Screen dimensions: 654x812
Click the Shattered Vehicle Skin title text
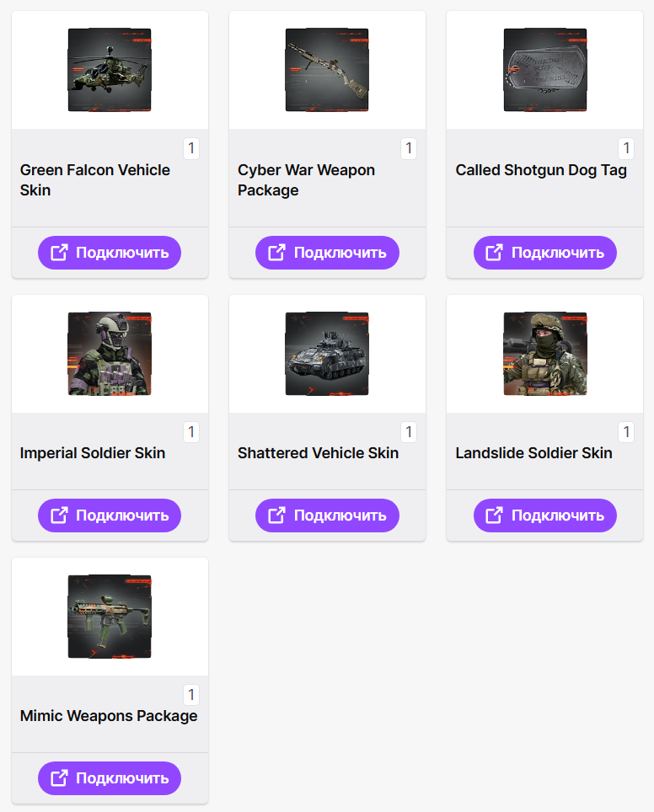318,453
